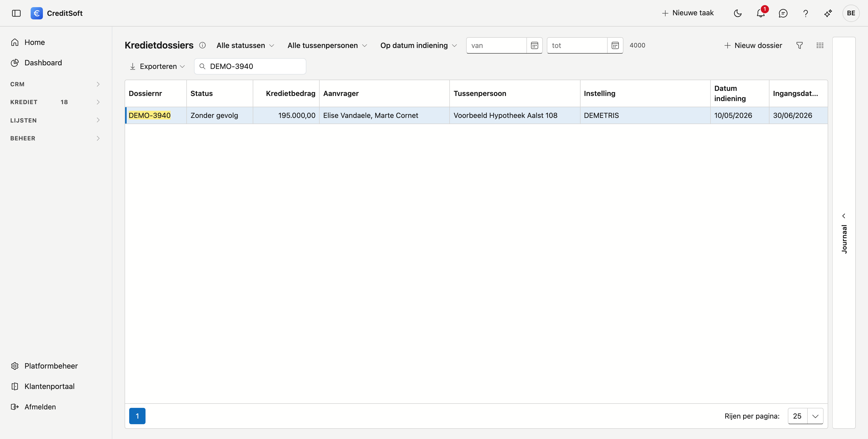Open the Alle tussenpersonen dropdown
868x439 pixels.
(x=327, y=45)
